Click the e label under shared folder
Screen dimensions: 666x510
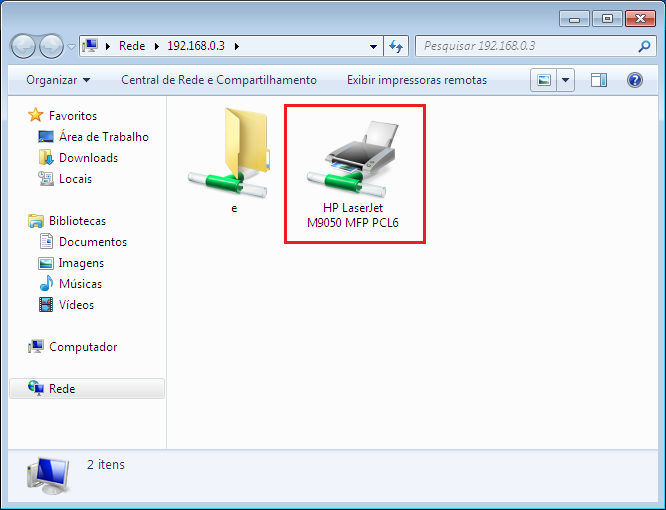click(x=234, y=209)
